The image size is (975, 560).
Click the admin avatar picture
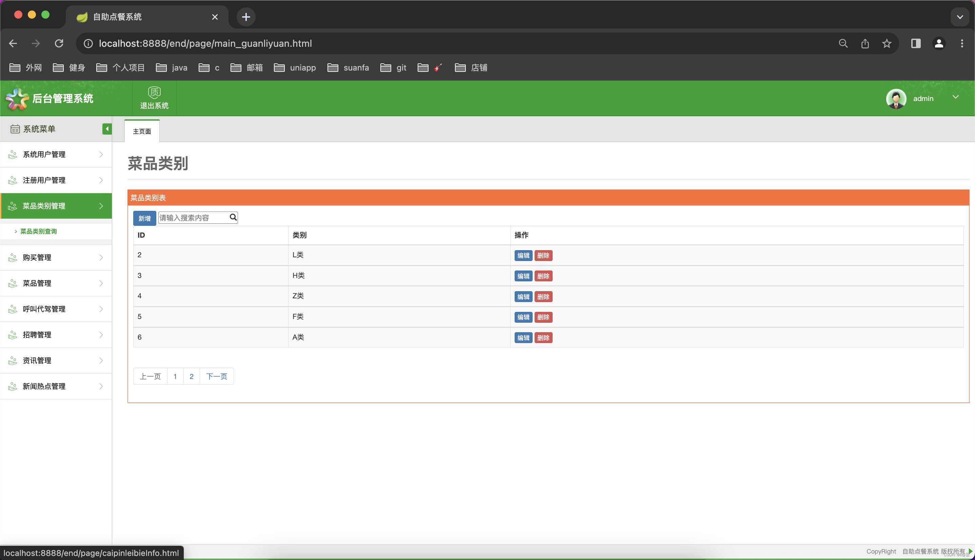(896, 99)
